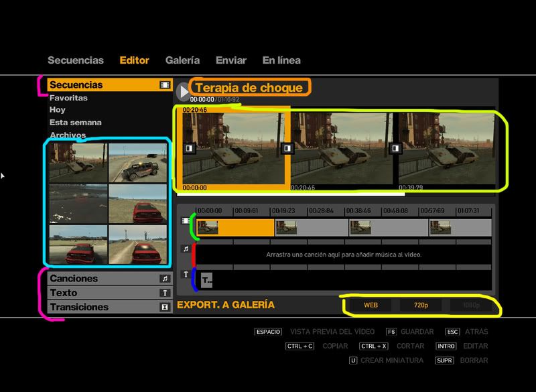
Task: Choose 1080p export quality
Action: click(x=471, y=305)
